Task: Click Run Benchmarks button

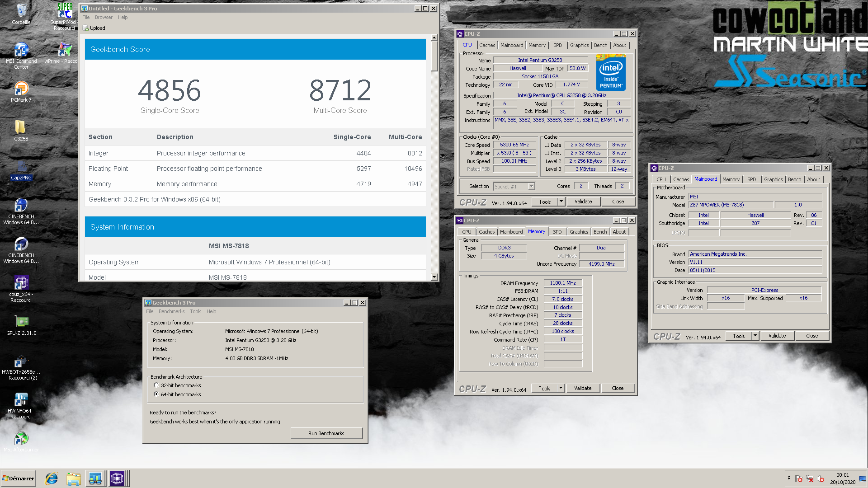Action: pos(326,433)
